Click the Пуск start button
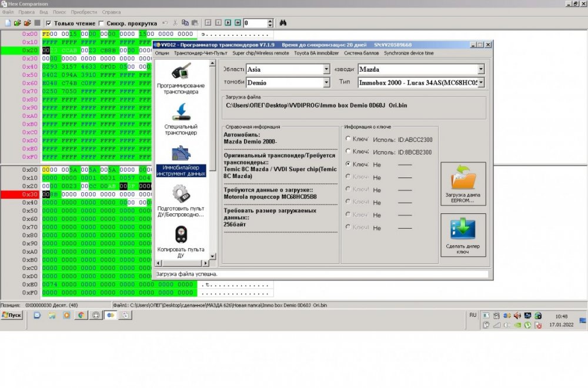588x388 pixels. click(12, 315)
